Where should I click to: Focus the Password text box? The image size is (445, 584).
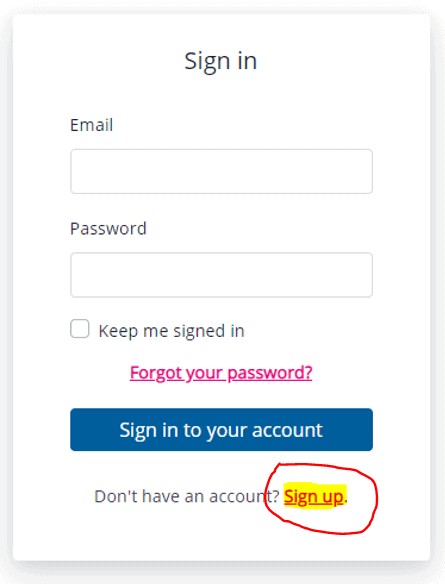click(x=221, y=275)
